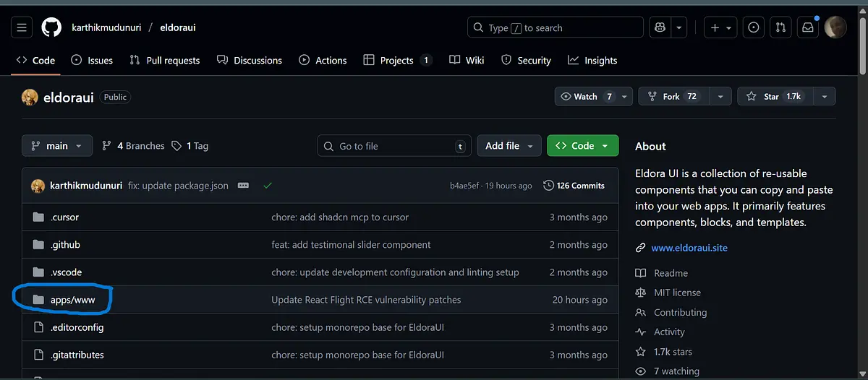Open the Projects tab

pos(397,61)
